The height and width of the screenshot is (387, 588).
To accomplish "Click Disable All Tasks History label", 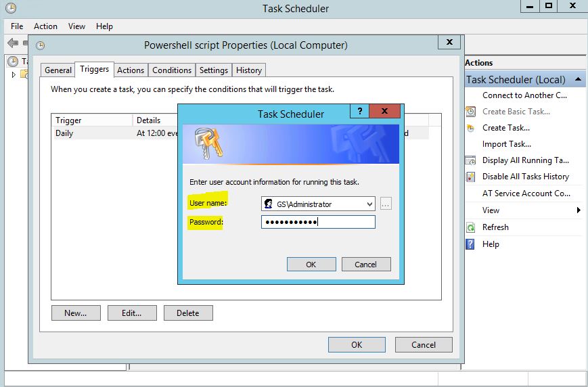I will pos(526,177).
